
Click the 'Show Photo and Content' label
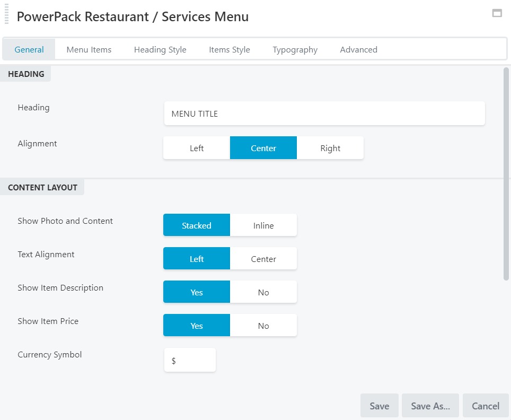click(65, 221)
